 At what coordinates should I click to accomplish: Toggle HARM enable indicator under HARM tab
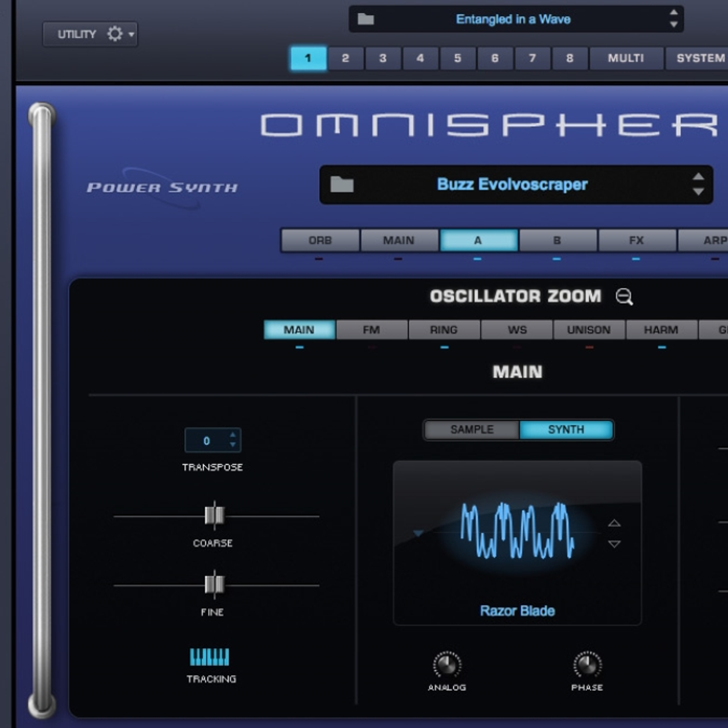coord(662,348)
